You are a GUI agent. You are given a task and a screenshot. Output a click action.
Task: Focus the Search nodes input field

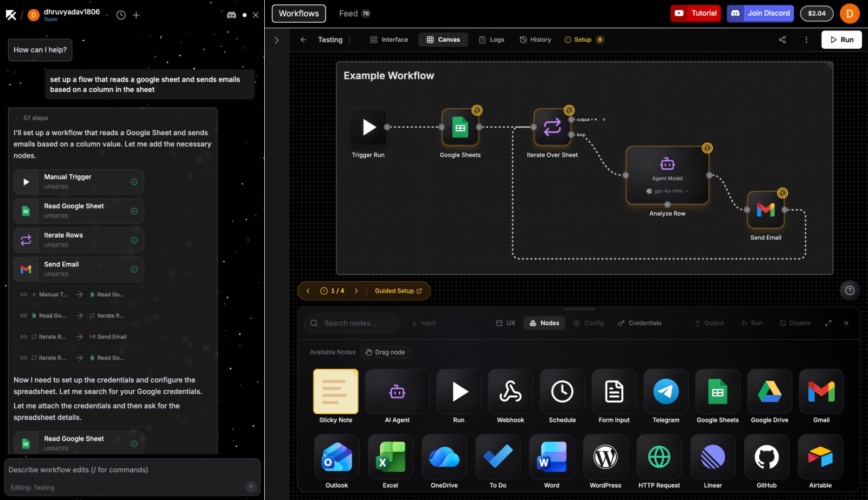[x=353, y=323]
